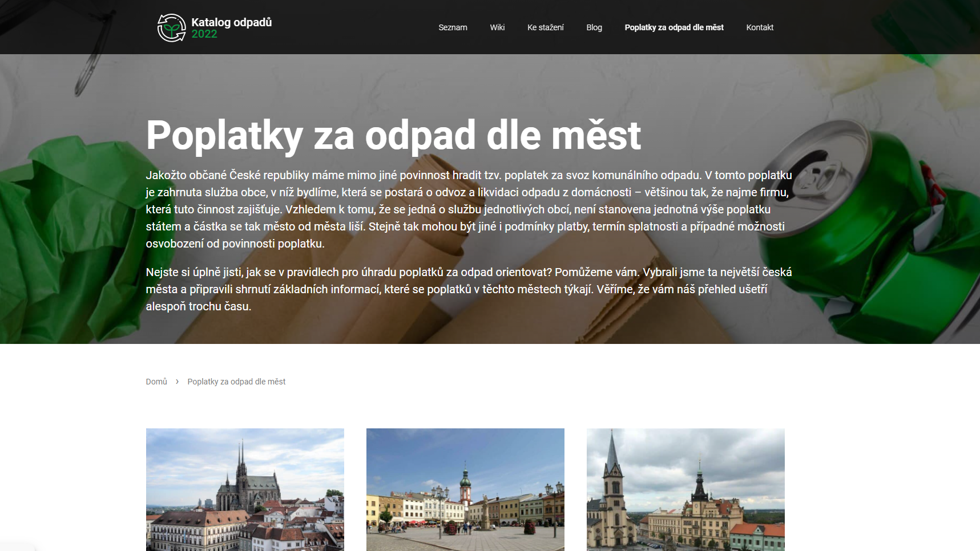The width and height of the screenshot is (980, 551).
Task: Open the Katalog odpadů 2022 home link
Action: [215, 28]
